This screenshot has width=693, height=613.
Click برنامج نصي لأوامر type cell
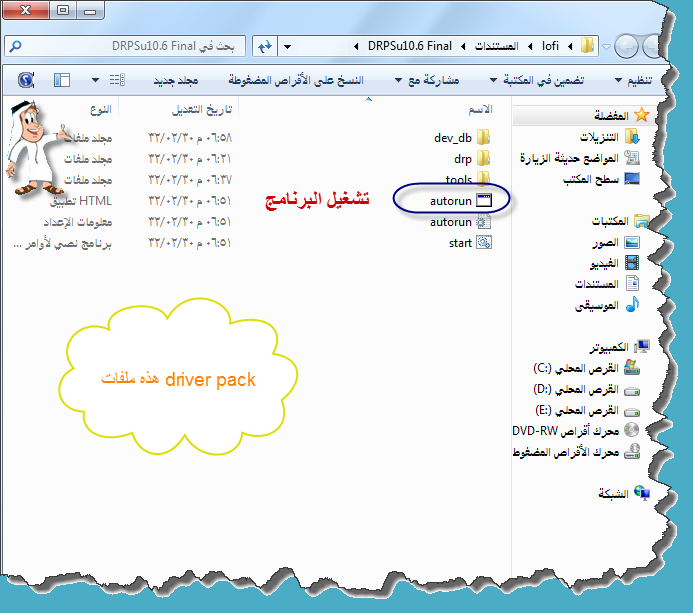point(62,243)
